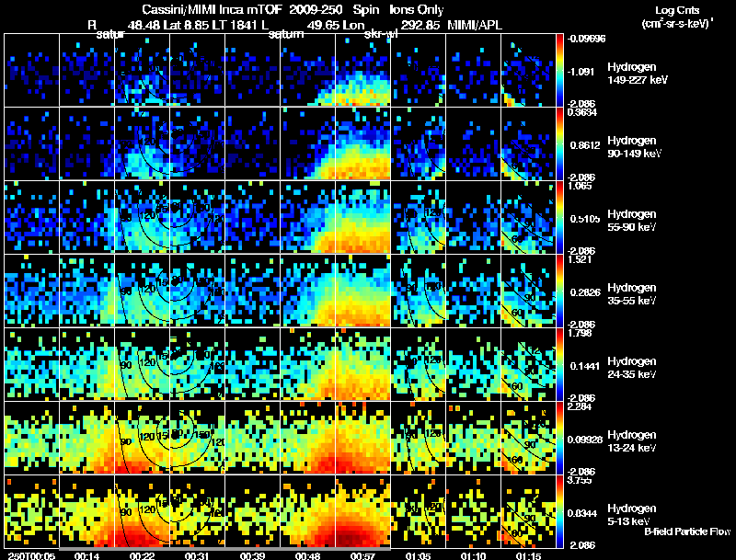Select the 01:15 time label

[x=528, y=555]
